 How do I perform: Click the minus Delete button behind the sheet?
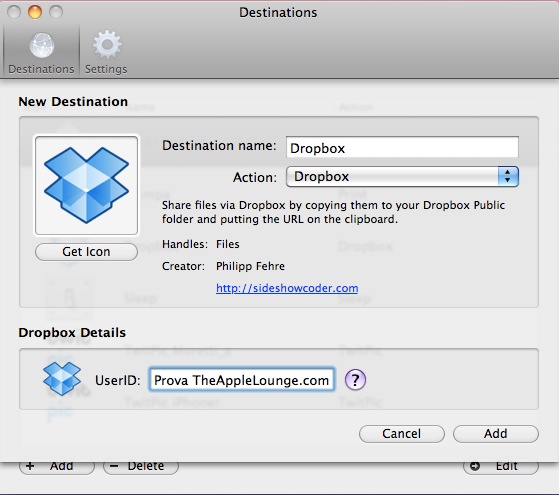coord(141,467)
